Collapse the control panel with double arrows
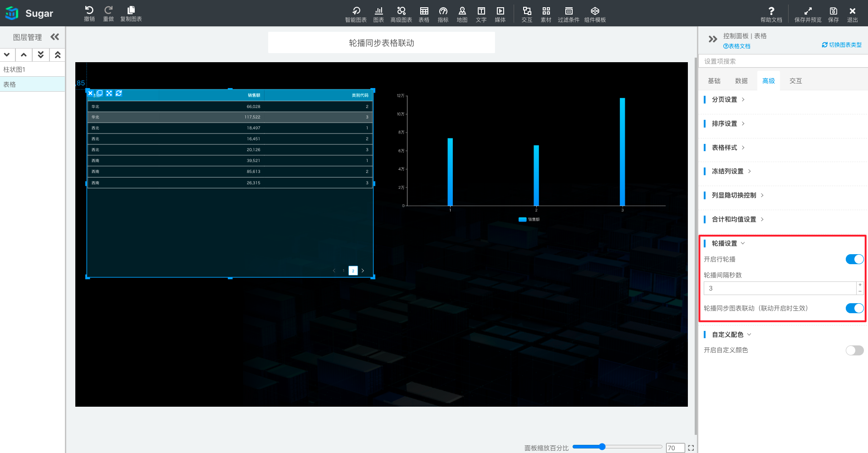Viewport: 868px width, 453px height. (x=713, y=39)
